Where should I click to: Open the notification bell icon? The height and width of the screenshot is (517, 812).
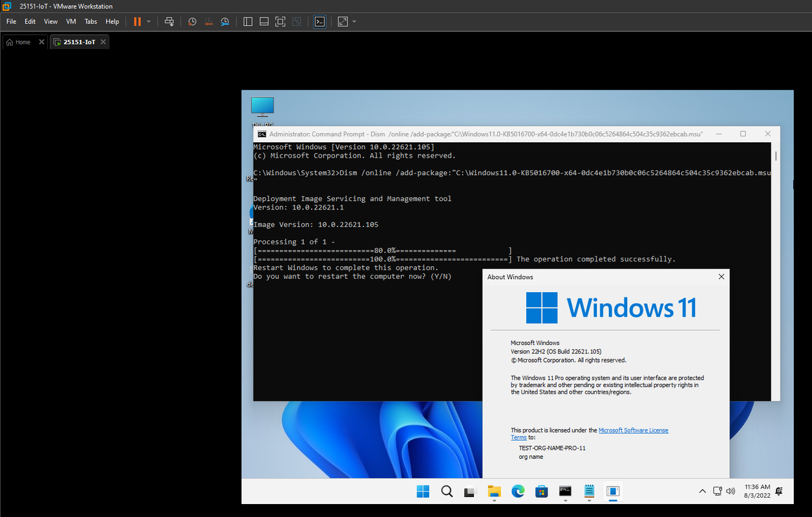[780, 491]
